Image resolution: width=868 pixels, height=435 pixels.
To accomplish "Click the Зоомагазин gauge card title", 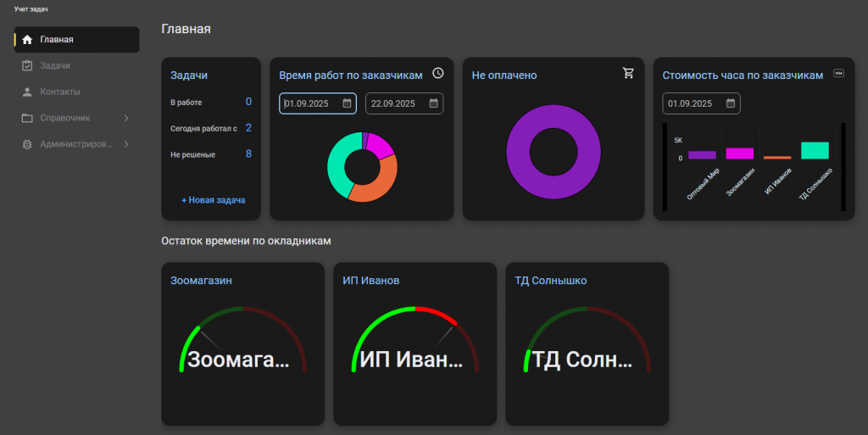I will click(x=201, y=281).
